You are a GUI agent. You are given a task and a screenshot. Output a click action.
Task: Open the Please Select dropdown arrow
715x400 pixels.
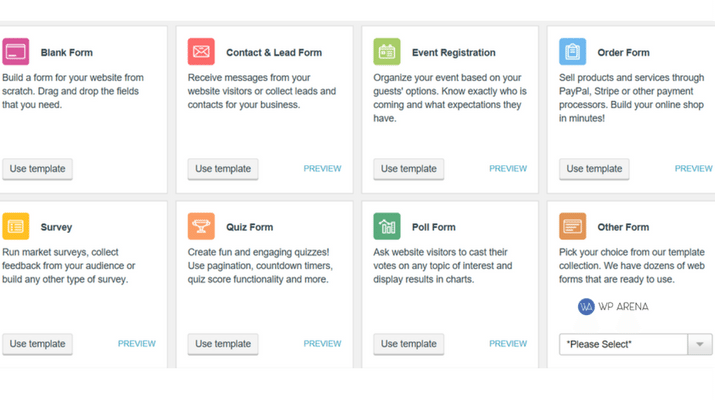[x=700, y=344]
